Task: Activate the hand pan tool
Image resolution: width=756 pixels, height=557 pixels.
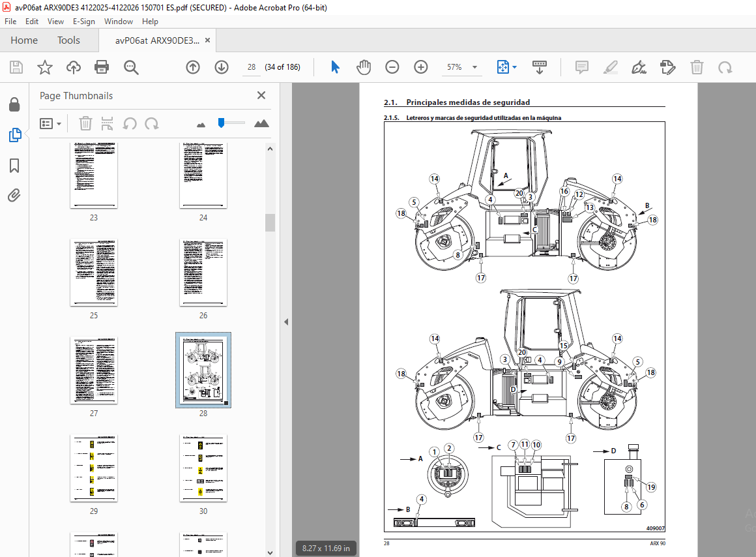Action: pos(364,67)
